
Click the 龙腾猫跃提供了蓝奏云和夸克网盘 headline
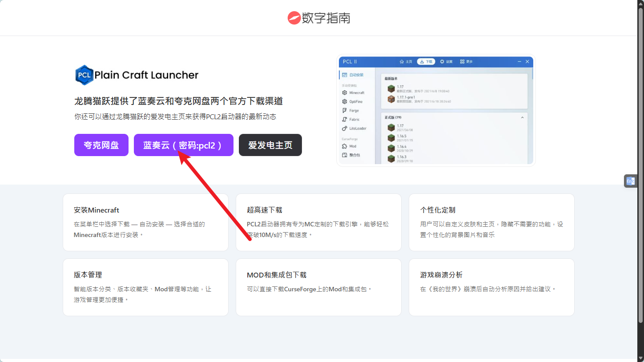click(179, 101)
